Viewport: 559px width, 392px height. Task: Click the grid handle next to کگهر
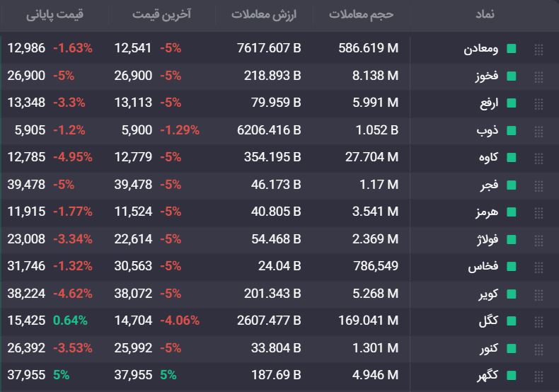point(538,376)
